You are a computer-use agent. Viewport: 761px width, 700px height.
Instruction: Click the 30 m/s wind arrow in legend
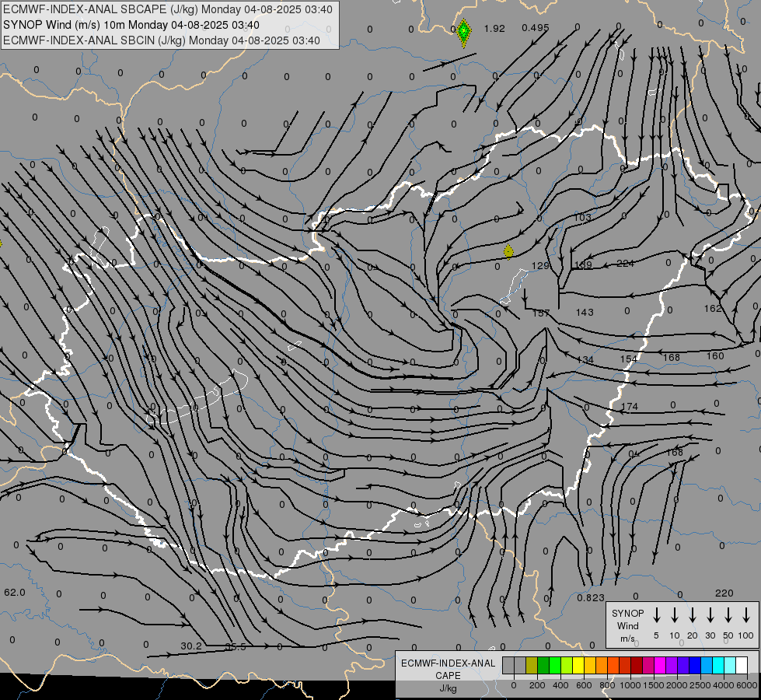click(710, 615)
